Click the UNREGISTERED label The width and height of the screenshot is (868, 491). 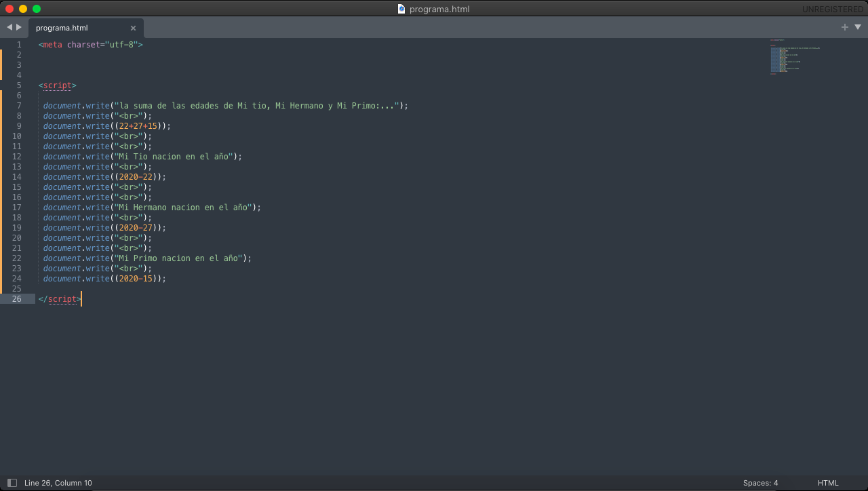[x=833, y=9]
